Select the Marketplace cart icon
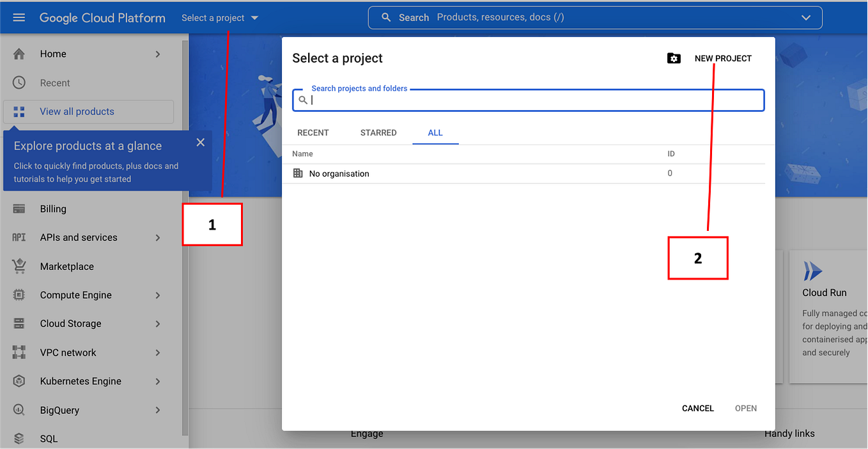The image size is (868, 449). [19, 266]
